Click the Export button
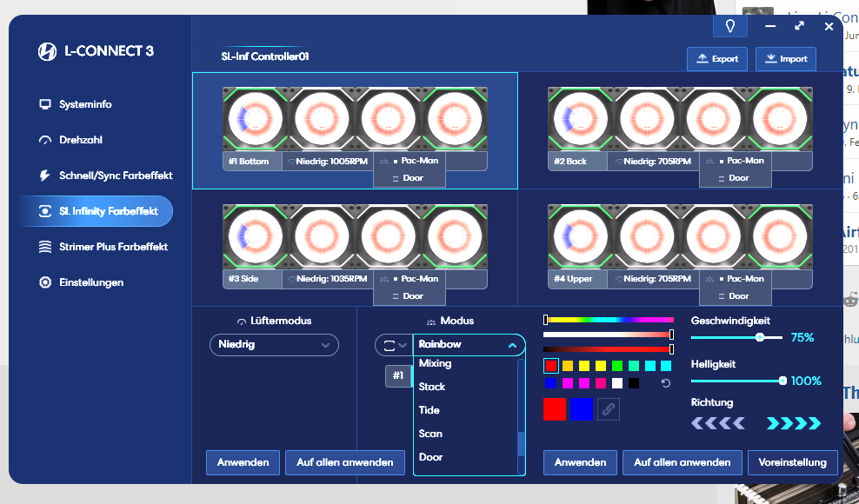 717,58
